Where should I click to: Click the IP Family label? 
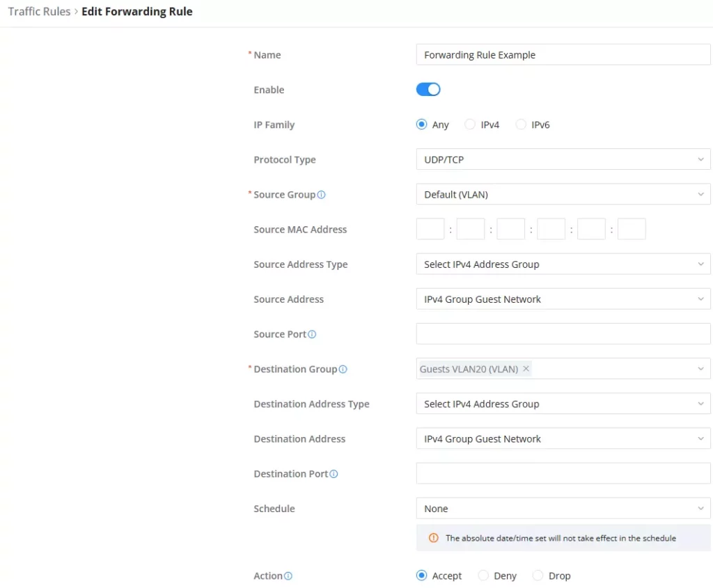click(x=274, y=125)
